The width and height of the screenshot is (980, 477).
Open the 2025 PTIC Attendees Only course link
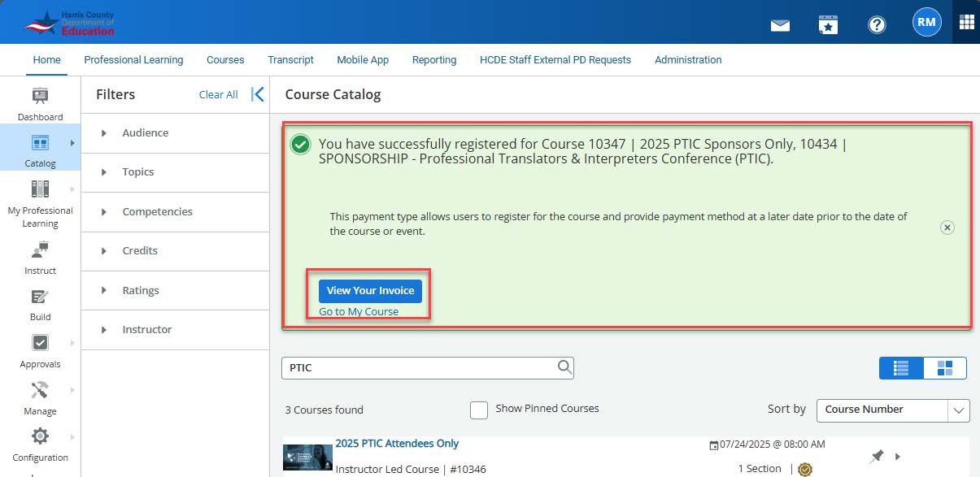(397, 444)
